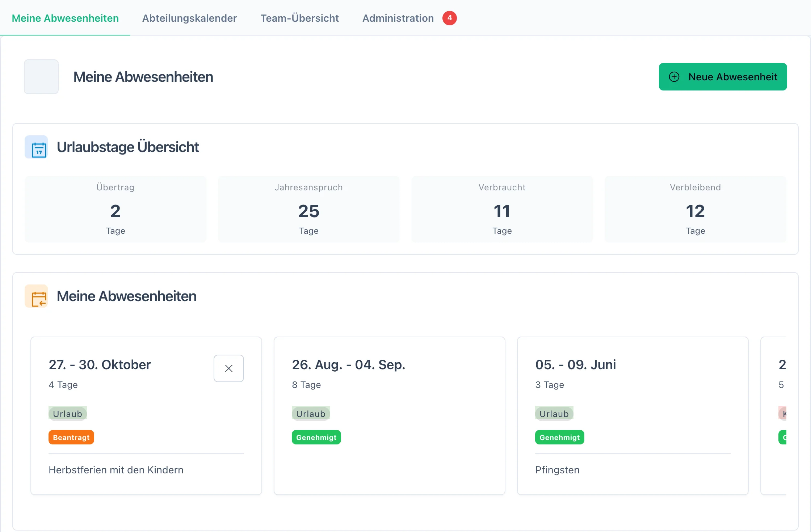Click the Verbleibend value 12
The height and width of the screenshot is (532, 811).
point(695,211)
